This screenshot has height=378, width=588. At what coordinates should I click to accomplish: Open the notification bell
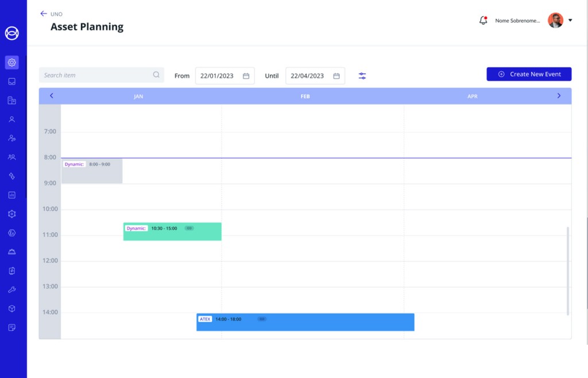483,20
